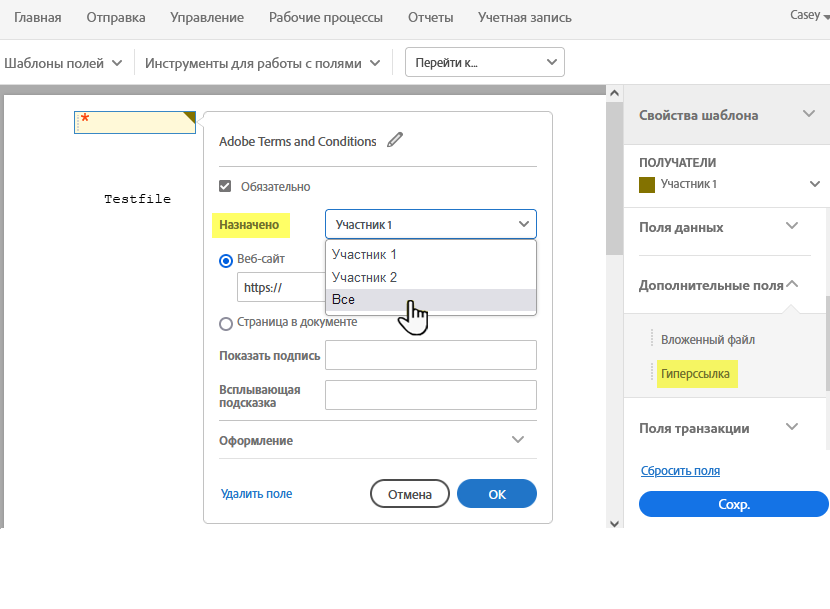Choose Участник 2 from the list
830x609 pixels.
[x=365, y=277]
